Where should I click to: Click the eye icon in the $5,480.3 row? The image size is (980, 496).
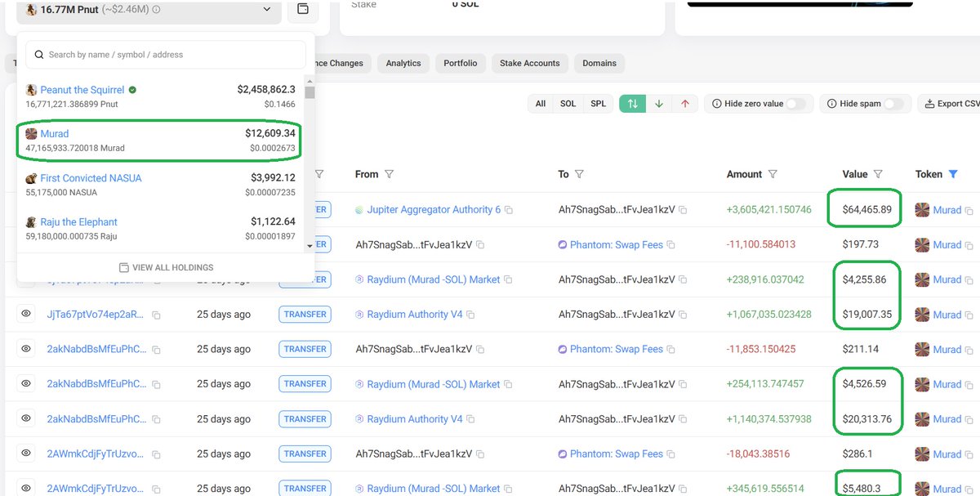coord(26,489)
